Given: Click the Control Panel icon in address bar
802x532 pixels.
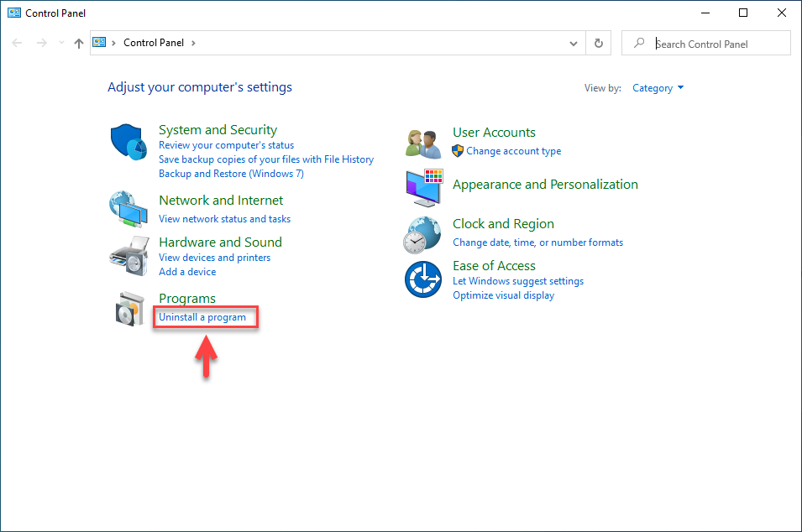Looking at the screenshot, I should [x=99, y=43].
